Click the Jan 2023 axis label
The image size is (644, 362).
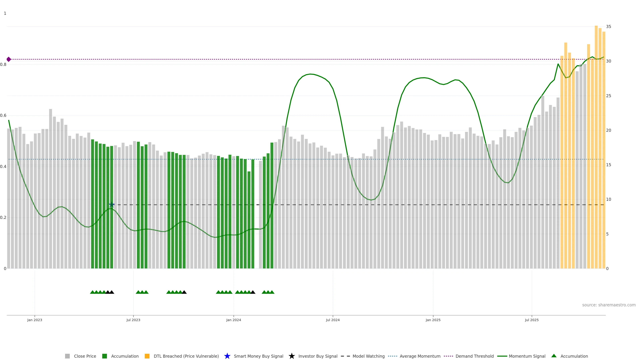click(35, 320)
